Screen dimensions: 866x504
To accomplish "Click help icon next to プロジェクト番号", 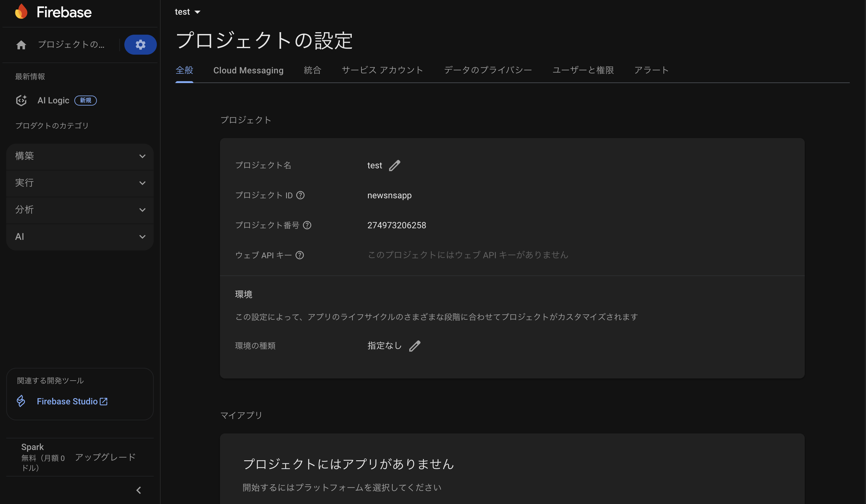I will click(307, 225).
